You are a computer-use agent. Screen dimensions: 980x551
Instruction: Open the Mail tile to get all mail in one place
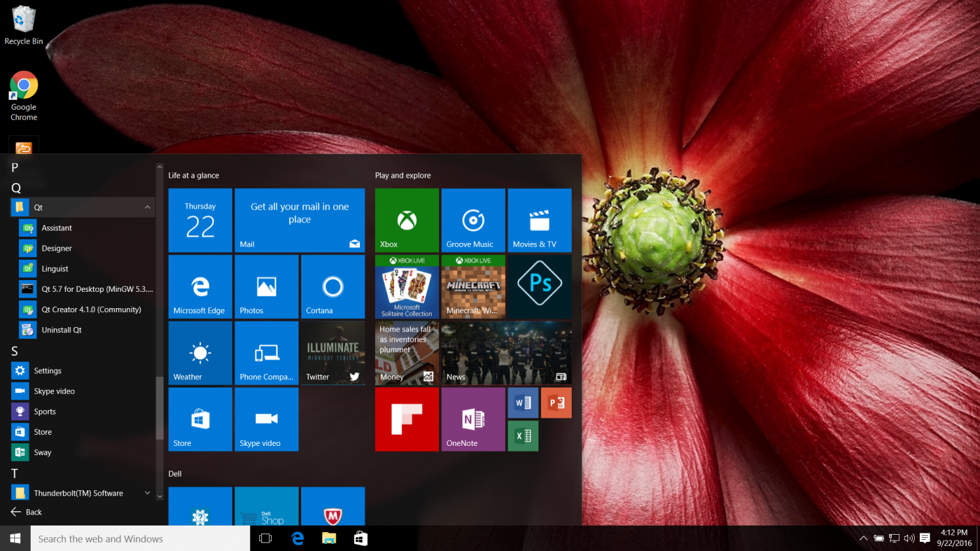click(x=299, y=220)
